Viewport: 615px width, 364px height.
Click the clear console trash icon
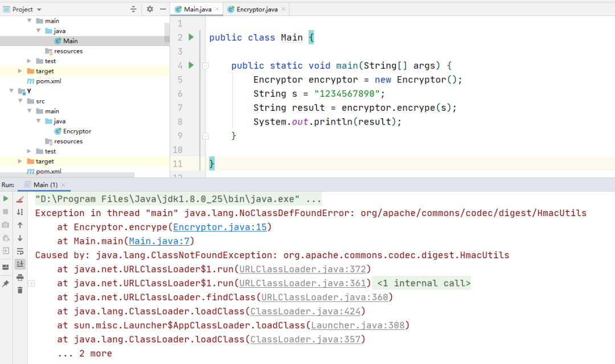(x=20, y=290)
